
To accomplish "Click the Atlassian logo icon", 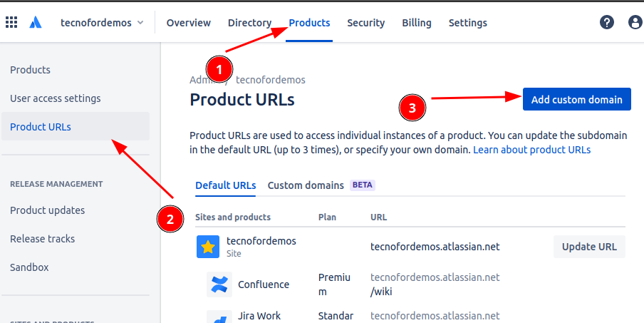I will point(36,23).
